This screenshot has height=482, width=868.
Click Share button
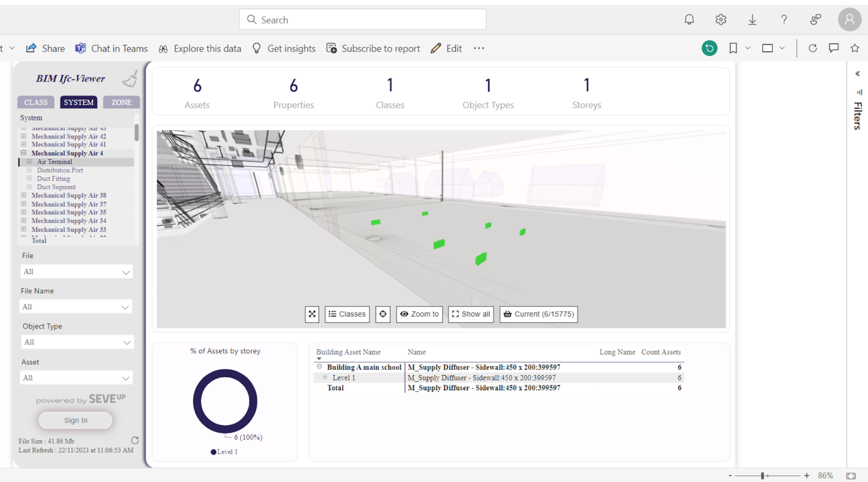pyautogui.click(x=46, y=48)
